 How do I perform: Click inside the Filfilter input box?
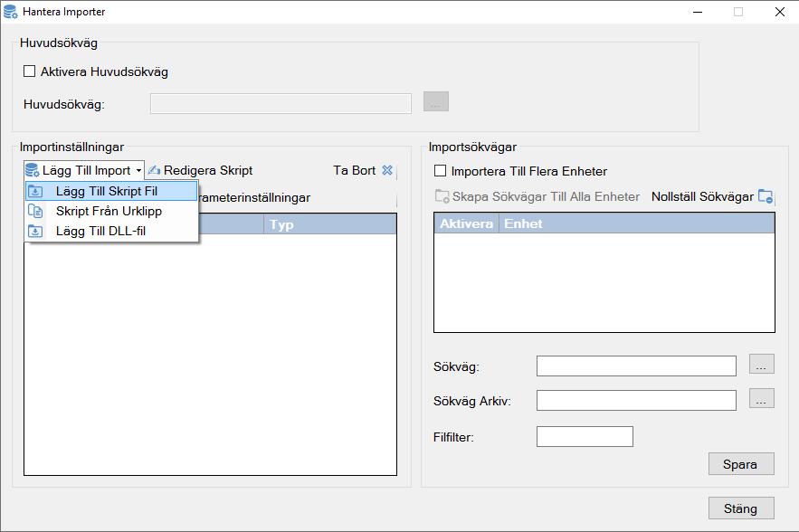(x=585, y=436)
